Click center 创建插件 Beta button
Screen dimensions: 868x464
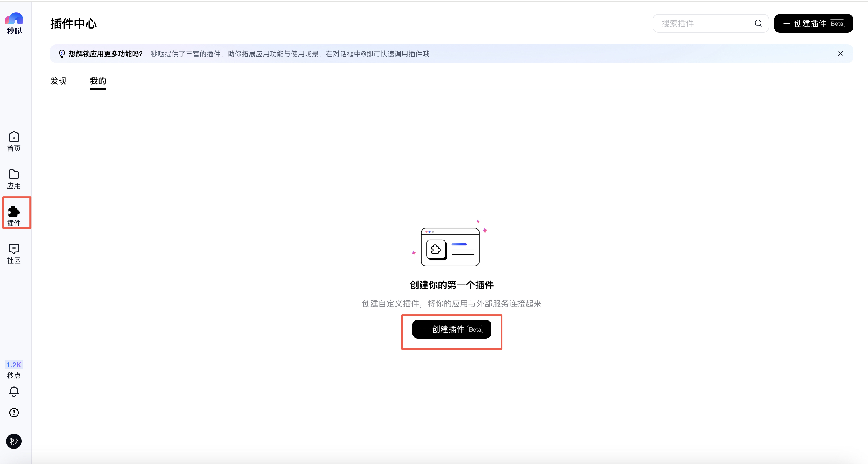pos(452,329)
